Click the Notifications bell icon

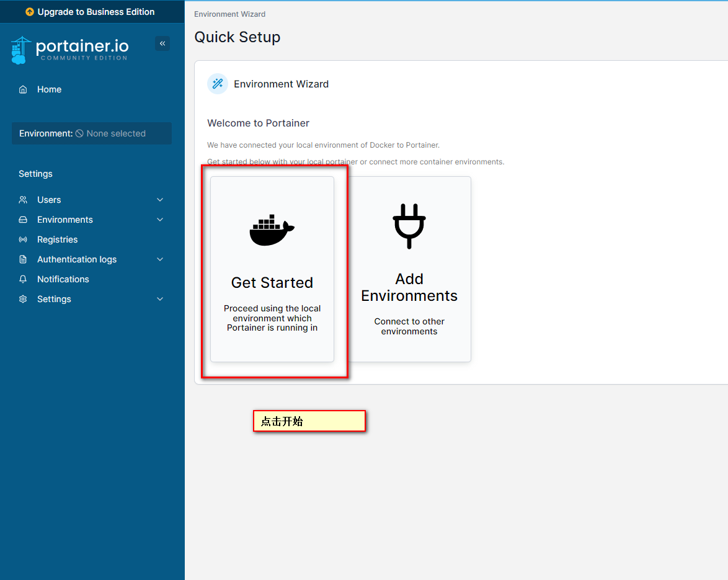point(23,279)
